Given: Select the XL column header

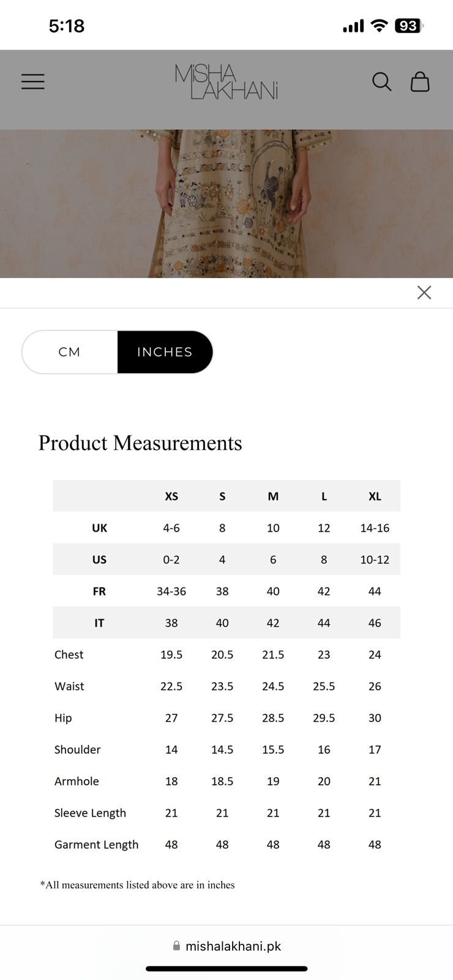Looking at the screenshot, I should (x=375, y=496).
